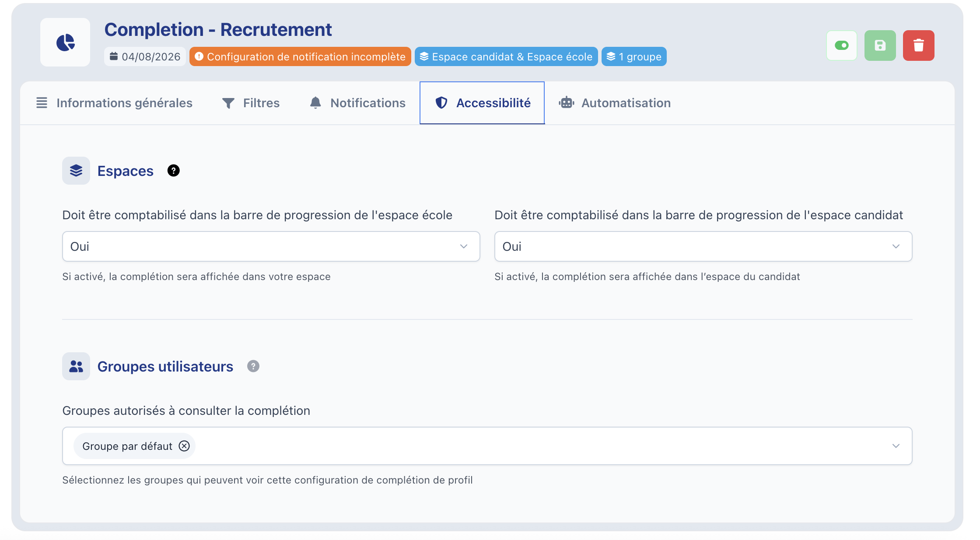Delete completion with red trash icon
Viewport: 980px width, 540px height.
[918, 46]
